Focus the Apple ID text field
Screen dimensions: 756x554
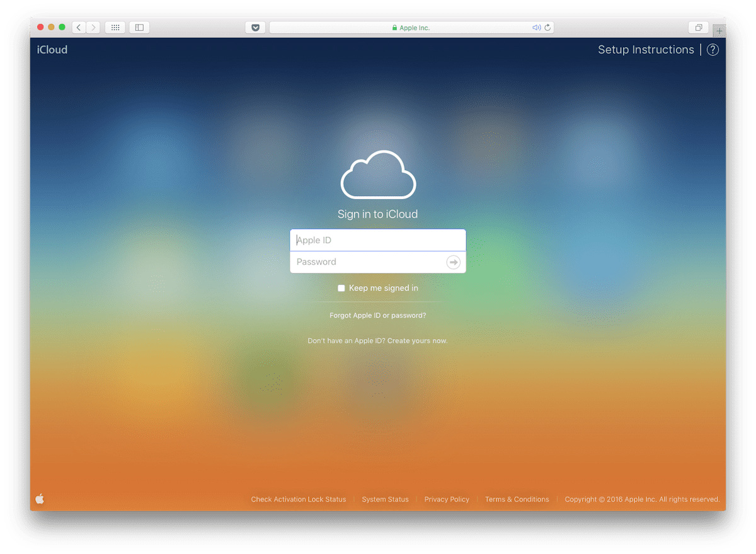[x=378, y=240]
